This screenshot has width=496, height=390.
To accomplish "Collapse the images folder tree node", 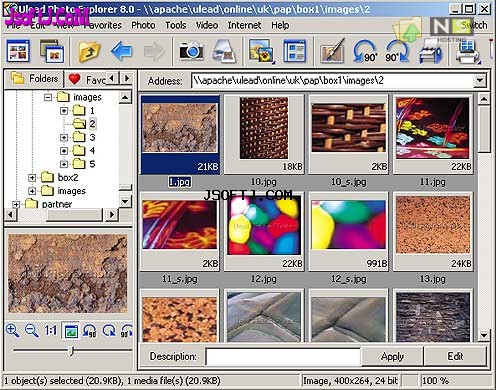I will [x=48, y=97].
